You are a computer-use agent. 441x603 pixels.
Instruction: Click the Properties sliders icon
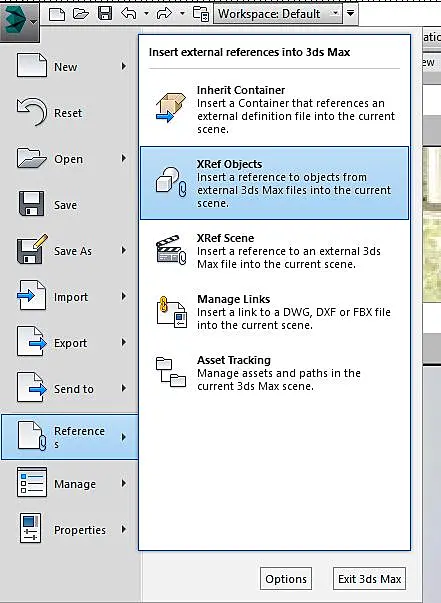point(30,528)
